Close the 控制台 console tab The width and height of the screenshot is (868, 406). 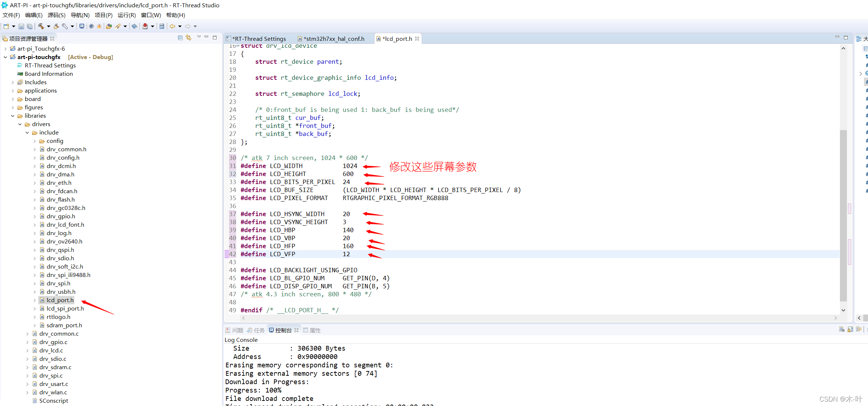click(296, 331)
